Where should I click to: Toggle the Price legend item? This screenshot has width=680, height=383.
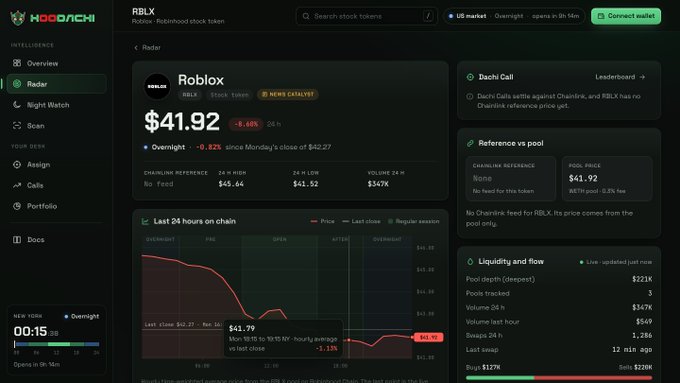tap(323, 221)
